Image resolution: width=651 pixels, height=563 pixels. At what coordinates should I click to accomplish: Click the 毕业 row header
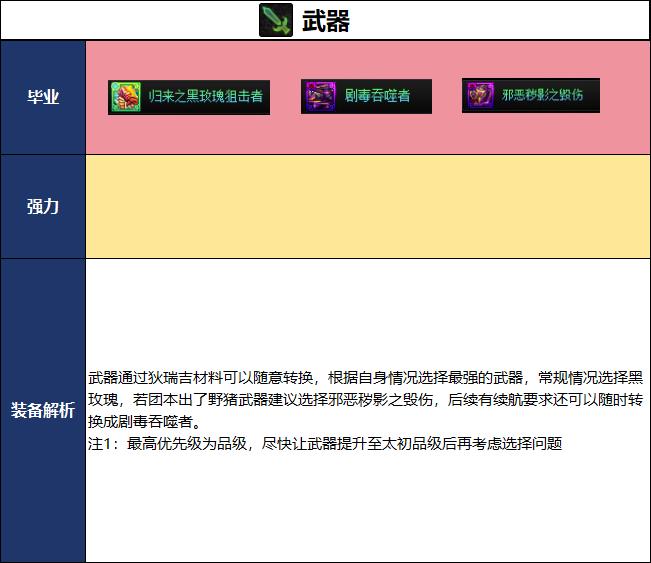click(x=43, y=97)
